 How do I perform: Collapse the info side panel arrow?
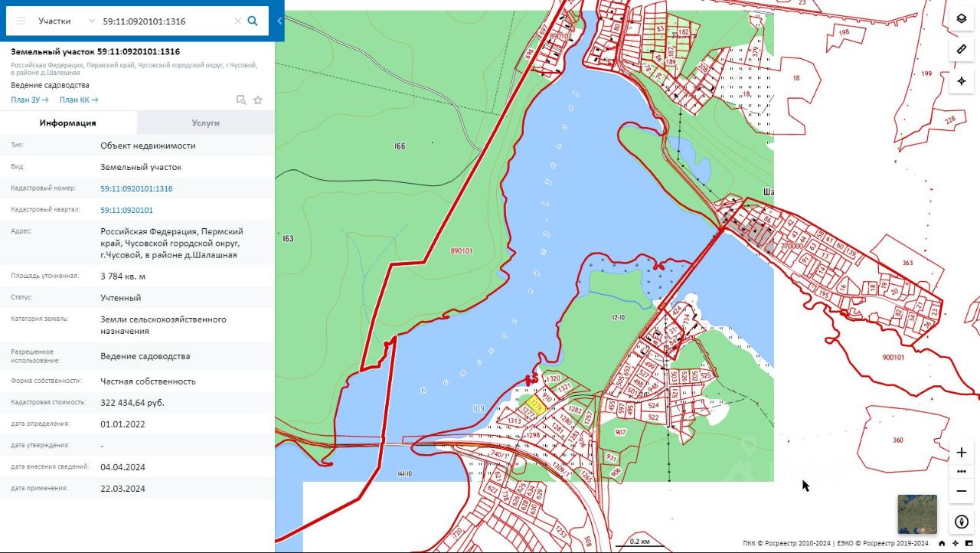(x=279, y=21)
